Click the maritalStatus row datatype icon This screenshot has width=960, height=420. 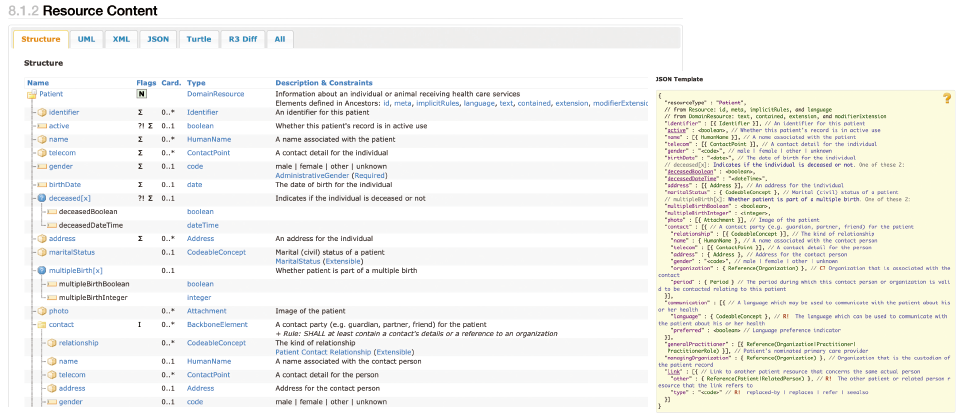coord(42,252)
